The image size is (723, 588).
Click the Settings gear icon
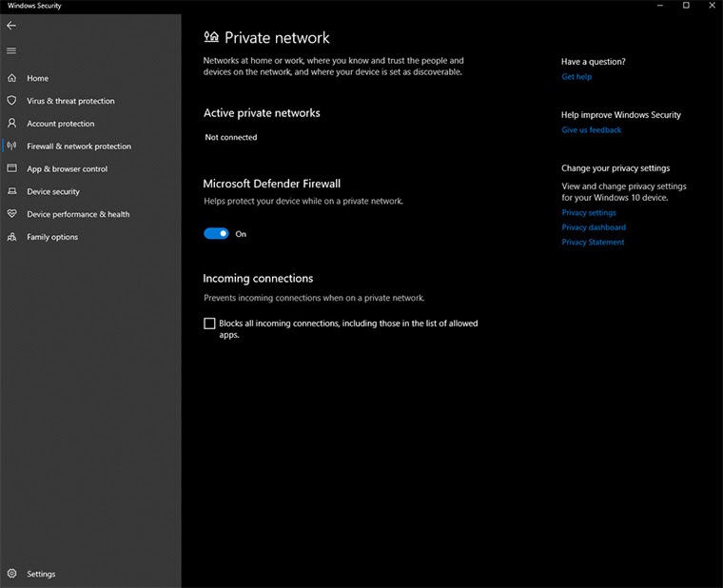click(x=12, y=573)
